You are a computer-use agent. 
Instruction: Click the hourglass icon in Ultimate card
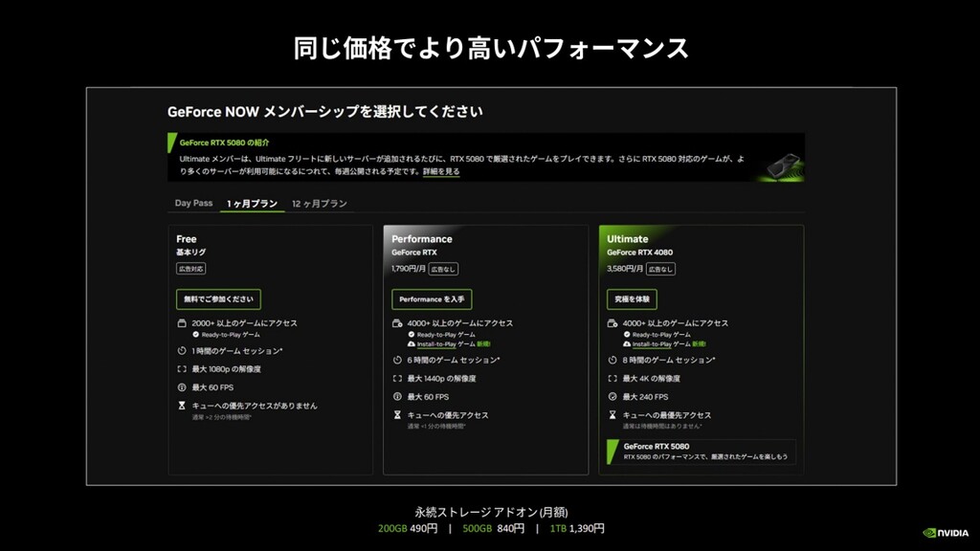(x=612, y=415)
